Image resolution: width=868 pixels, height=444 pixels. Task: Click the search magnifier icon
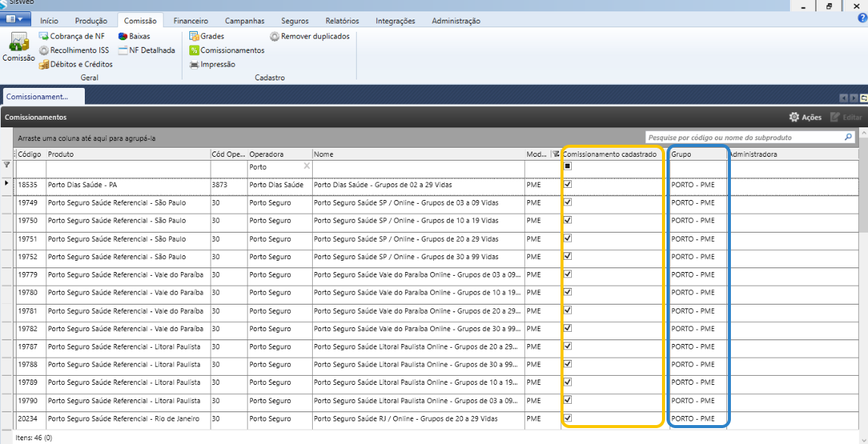point(848,136)
